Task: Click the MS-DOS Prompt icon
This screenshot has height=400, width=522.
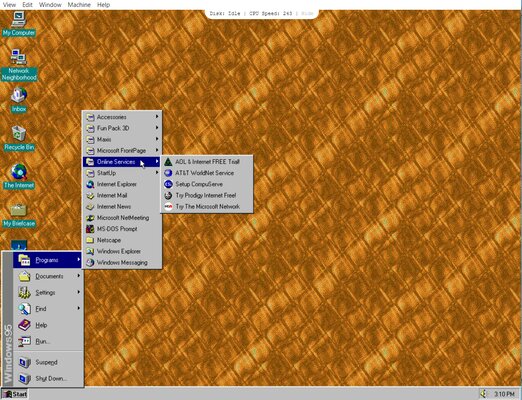Action: point(90,229)
